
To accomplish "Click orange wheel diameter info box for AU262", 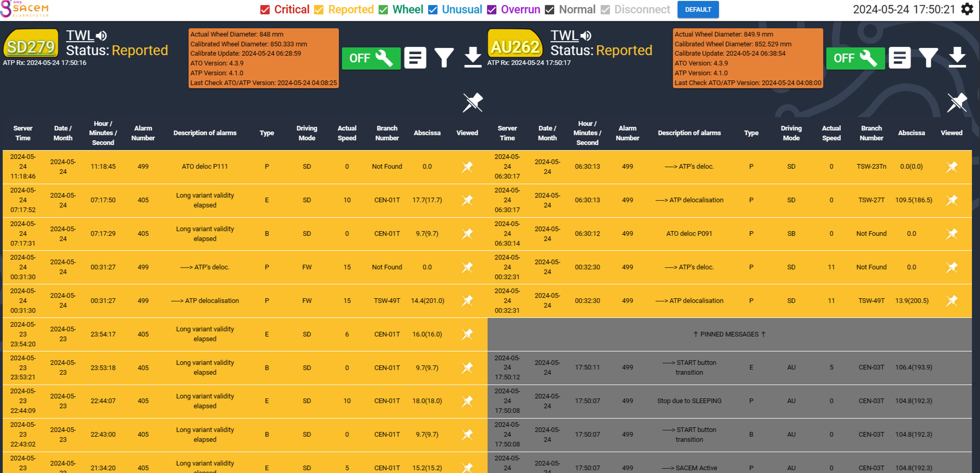I will (748, 58).
